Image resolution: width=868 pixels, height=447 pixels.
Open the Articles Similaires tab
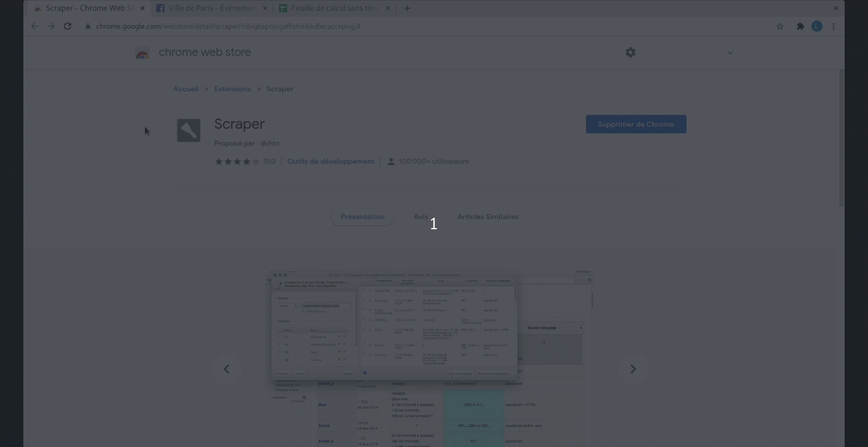point(488,217)
